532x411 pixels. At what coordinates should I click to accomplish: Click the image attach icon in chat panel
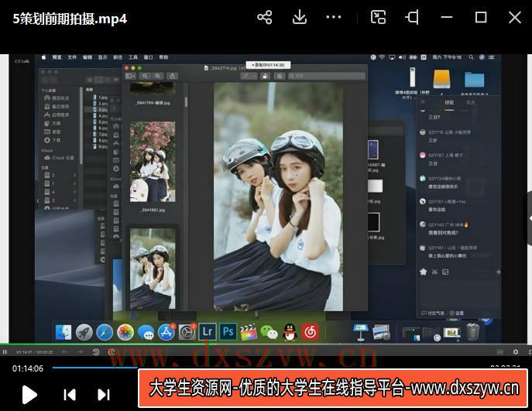tap(445, 272)
